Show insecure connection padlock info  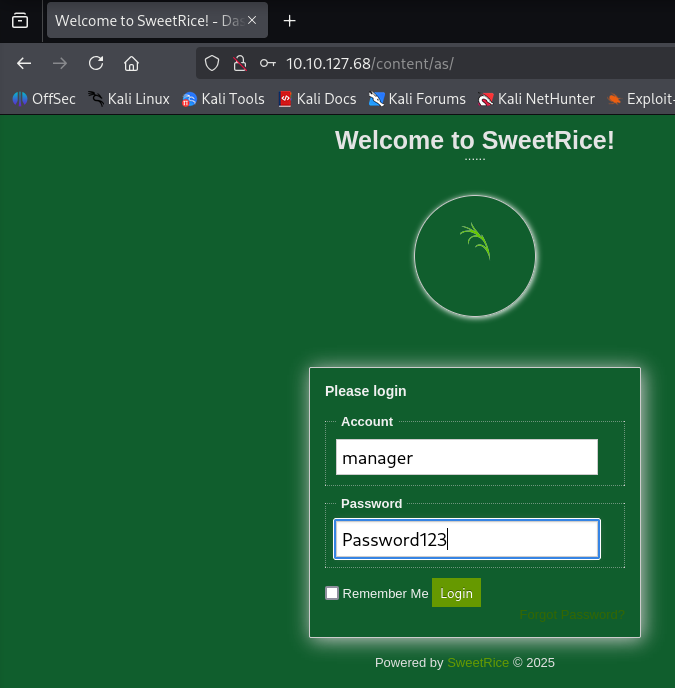pos(240,64)
